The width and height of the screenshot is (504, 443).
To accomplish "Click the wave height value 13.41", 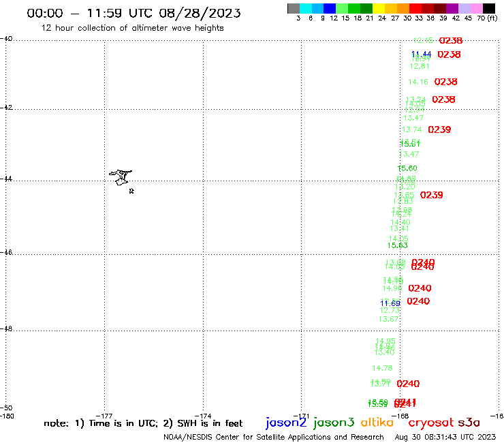I will 400,229.
